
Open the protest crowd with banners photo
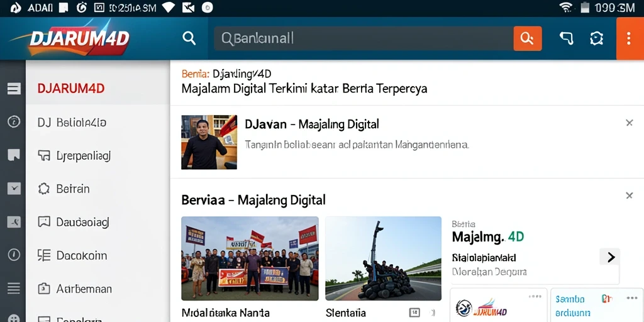point(250,258)
